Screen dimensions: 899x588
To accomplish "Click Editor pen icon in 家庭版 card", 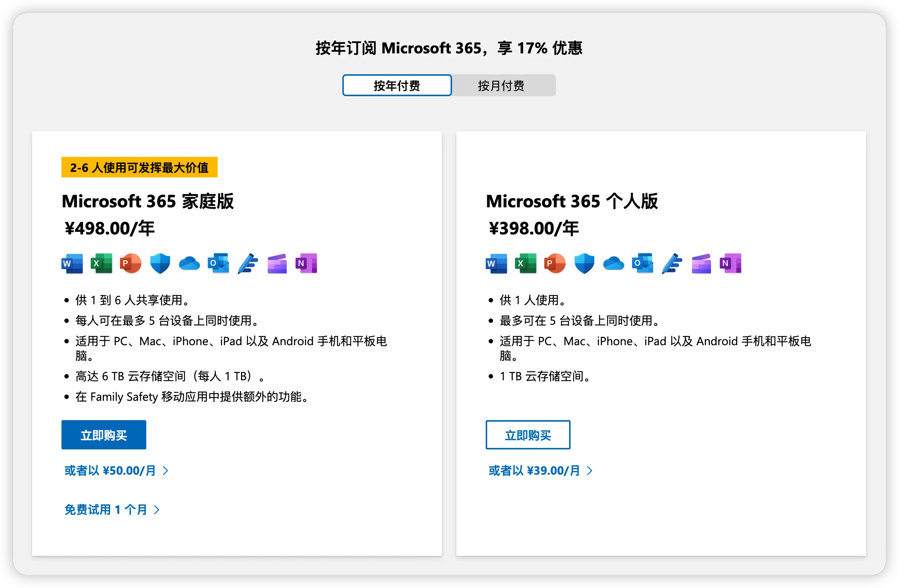I will (248, 263).
